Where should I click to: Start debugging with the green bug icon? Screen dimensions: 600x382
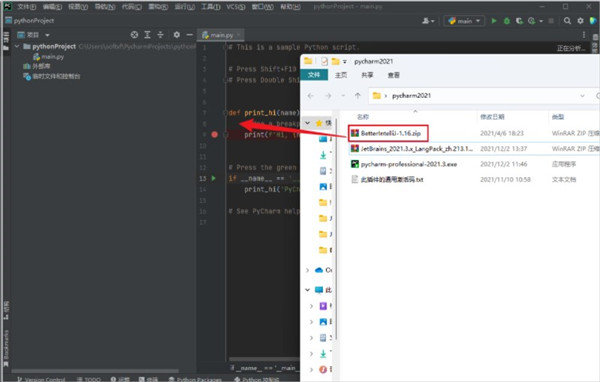click(507, 21)
